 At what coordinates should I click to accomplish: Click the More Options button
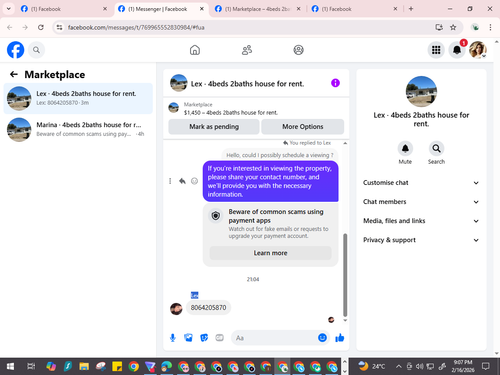pyautogui.click(x=303, y=127)
